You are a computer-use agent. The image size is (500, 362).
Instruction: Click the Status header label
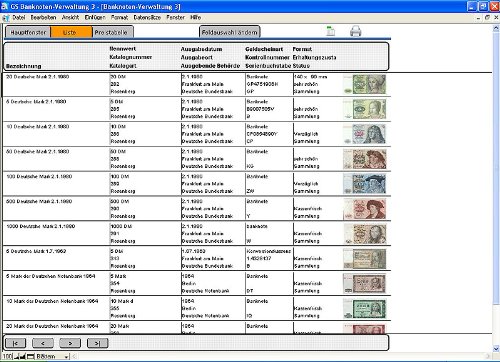point(301,66)
